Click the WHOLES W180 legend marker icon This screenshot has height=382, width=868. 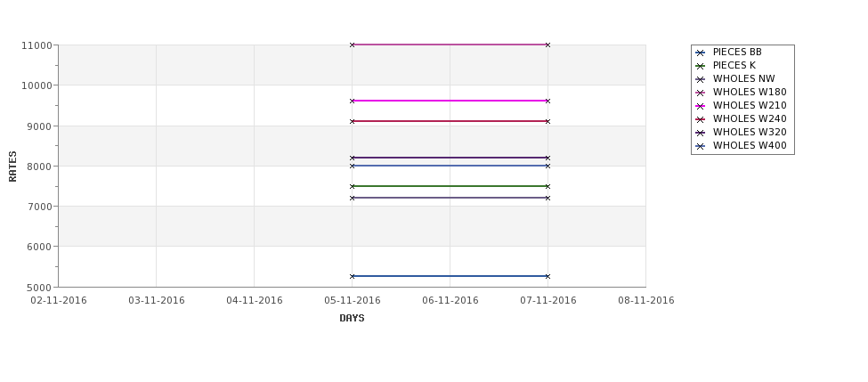(x=701, y=93)
